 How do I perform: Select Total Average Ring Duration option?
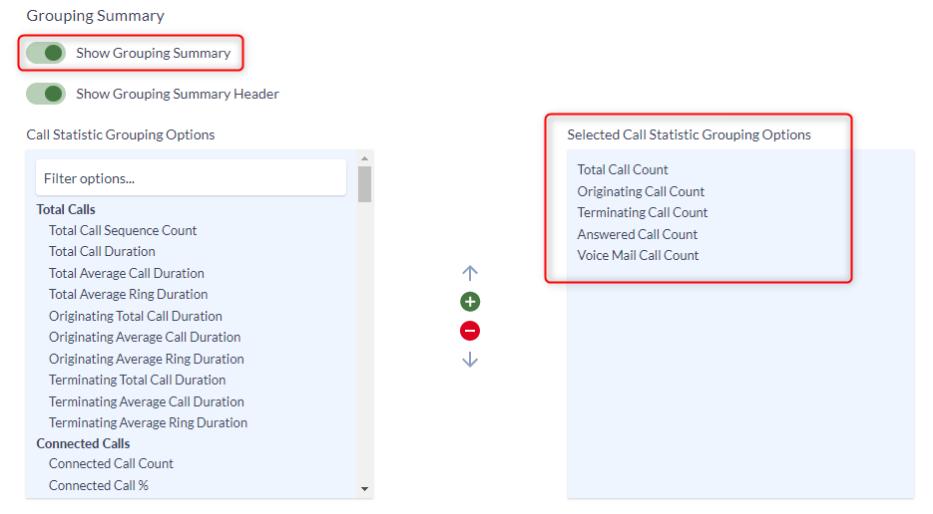click(128, 294)
